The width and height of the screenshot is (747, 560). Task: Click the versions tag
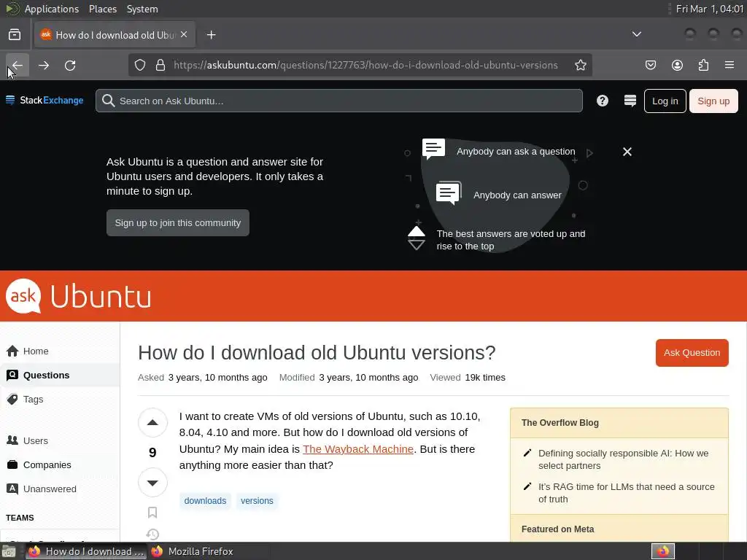point(257,501)
